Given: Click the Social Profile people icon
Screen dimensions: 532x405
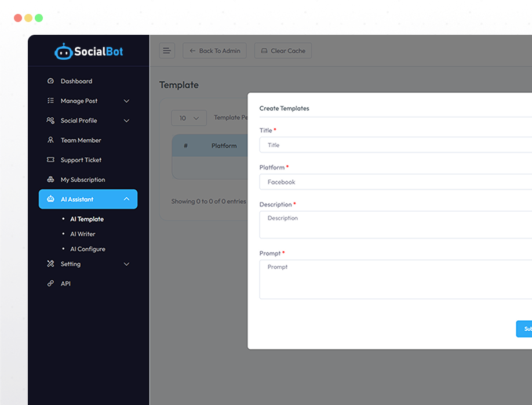Looking at the screenshot, I should tap(50, 121).
